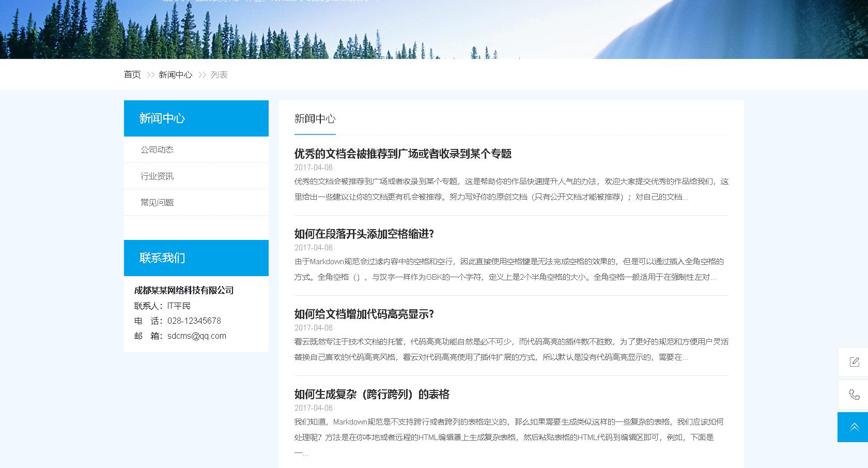
Task: Open article 如何在段落开头添加空格缩进?
Action: point(364,234)
